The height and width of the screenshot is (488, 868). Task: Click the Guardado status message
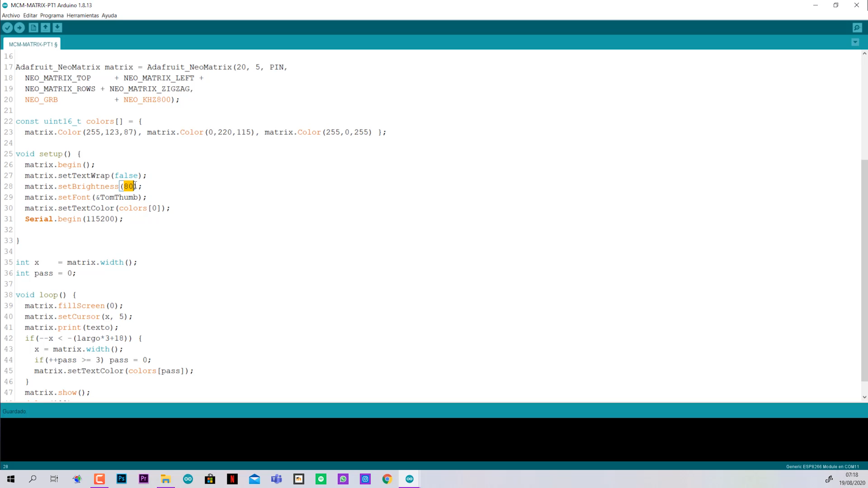tap(14, 412)
